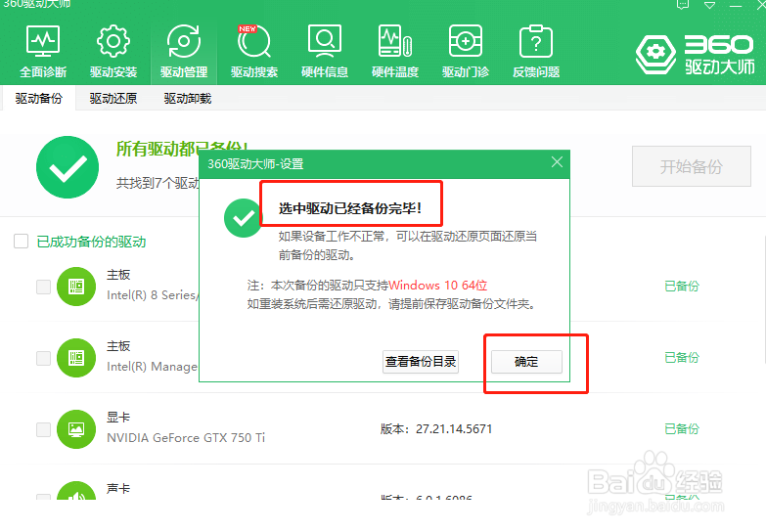Click the 360驱动大师 logo
The height and width of the screenshot is (532, 766).
click(696, 54)
